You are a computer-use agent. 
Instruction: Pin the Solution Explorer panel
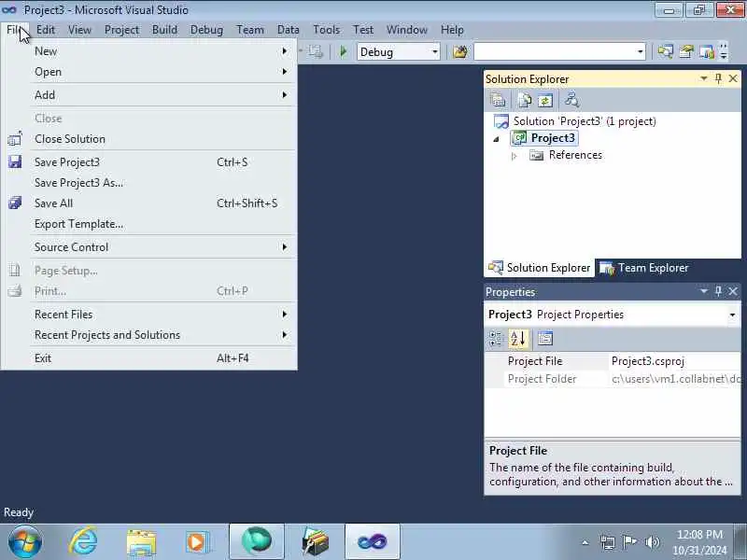[x=718, y=78]
